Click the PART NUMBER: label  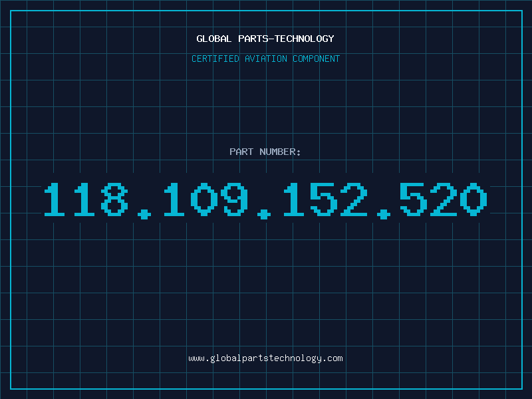(265, 152)
